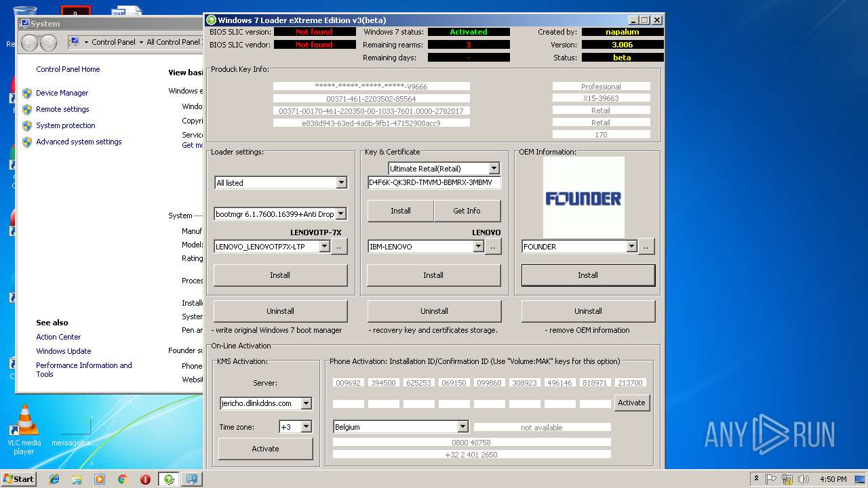Go forward in System window
The height and width of the screenshot is (488, 868).
pyautogui.click(x=48, y=43)
